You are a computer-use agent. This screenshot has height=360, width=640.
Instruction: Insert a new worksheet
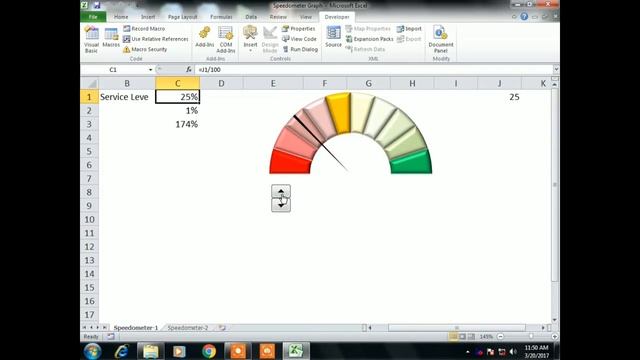click(x=222, y=328)
